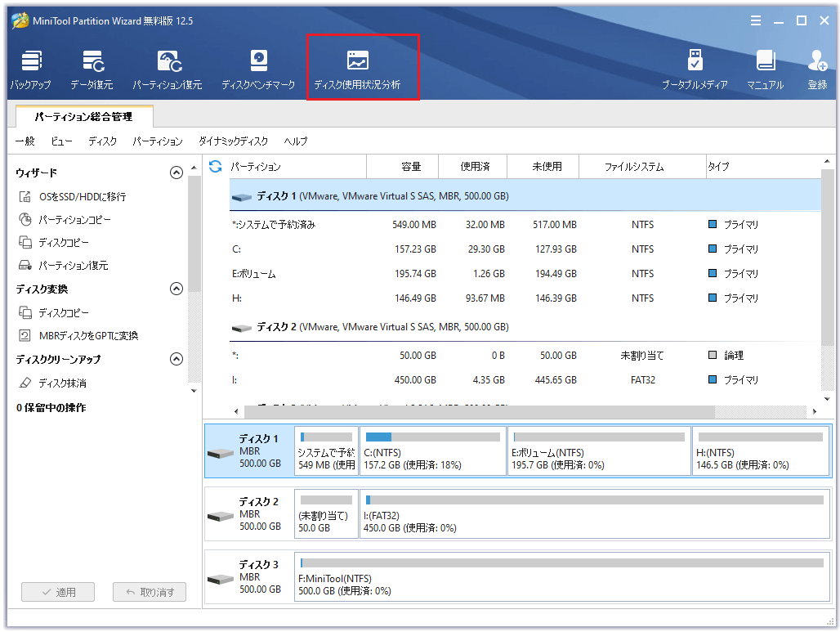The width and height of the screenshot is (840, 632).
Task: Open the マニュアル manual icon
Action: point(765,69)
